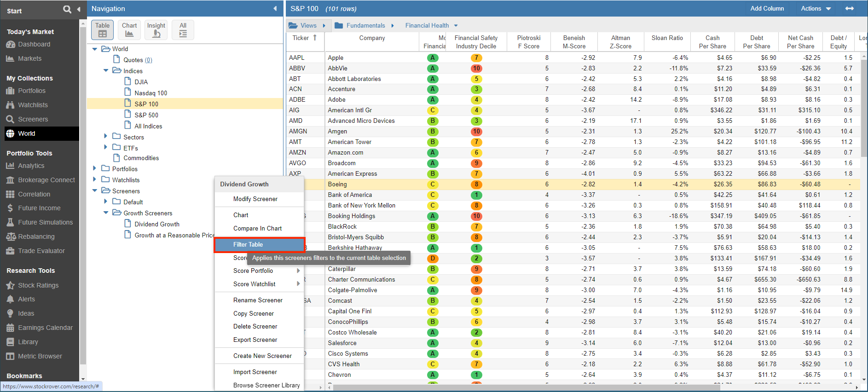Select DJIA index in tree
The height and width of the screenshot is (392, 868).
(x=141, y=82)
